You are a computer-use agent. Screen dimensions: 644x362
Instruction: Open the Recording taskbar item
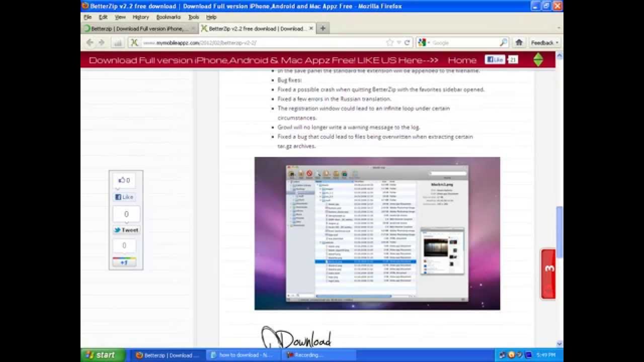[x=318, y=355]
